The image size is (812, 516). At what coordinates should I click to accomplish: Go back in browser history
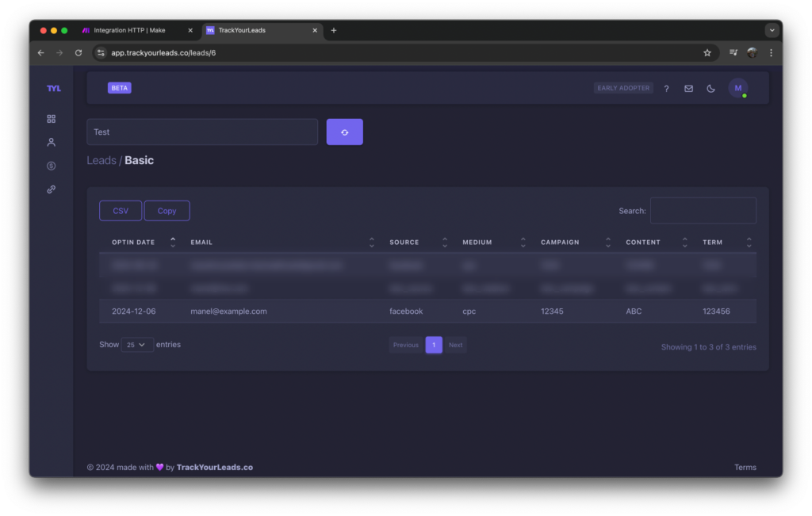41,53
